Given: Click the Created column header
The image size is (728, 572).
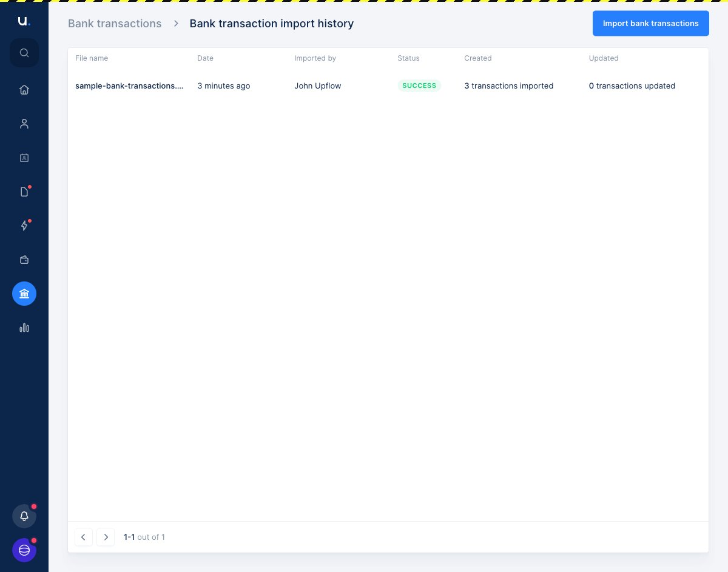Looking at the screenshot, I should click(478, 58).
